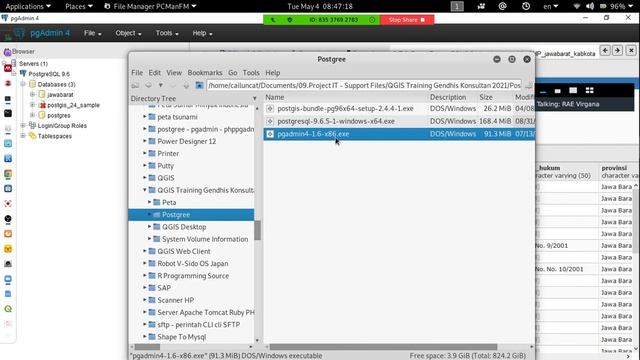Image resolution: width=640 pixels, height=360 pixels.
Task: Sort files by Description column
Action: tap(448, 97)
